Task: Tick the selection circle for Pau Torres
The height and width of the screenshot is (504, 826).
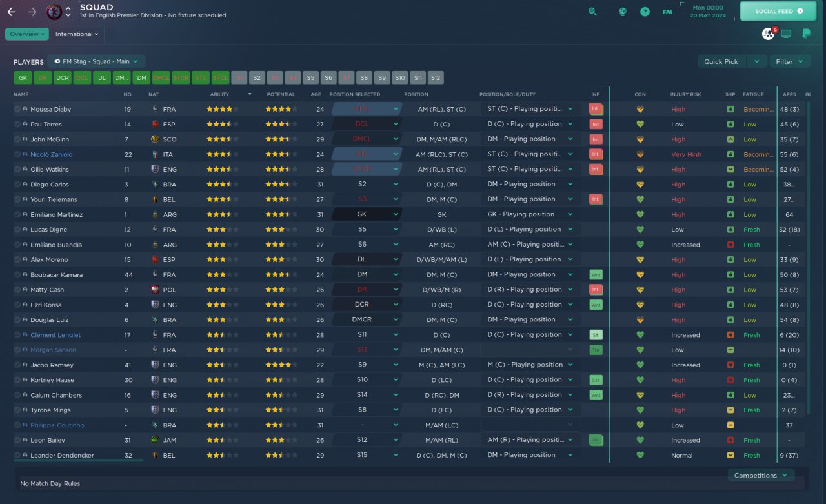Action: (17, 124)
